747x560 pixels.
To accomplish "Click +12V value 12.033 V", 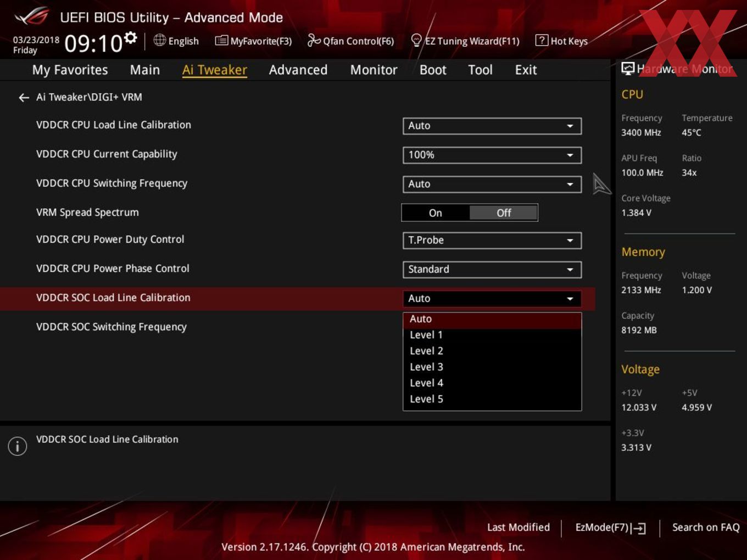I will (x=639, y=407).
